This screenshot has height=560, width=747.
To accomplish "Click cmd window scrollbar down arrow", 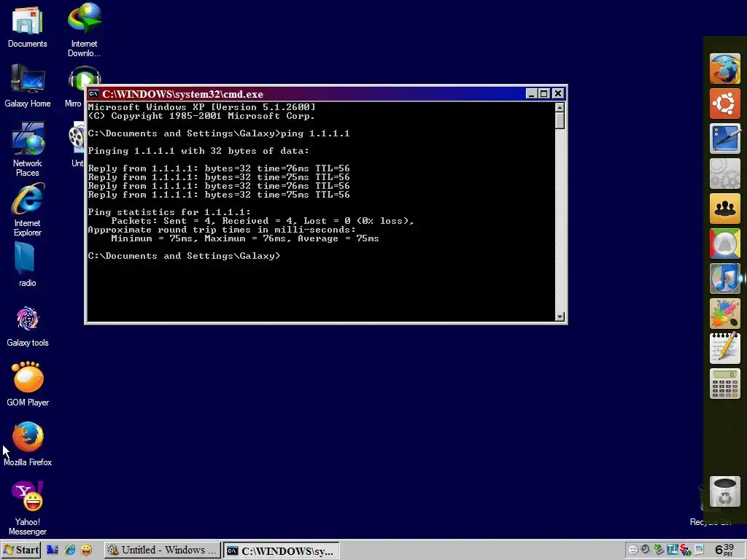I will pyautogui.click(x=560, y=316).
